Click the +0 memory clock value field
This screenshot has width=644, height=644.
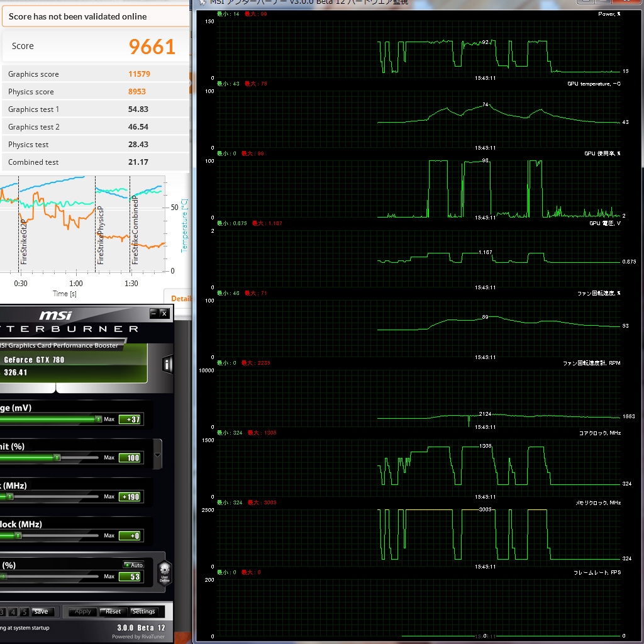(131, 536)
